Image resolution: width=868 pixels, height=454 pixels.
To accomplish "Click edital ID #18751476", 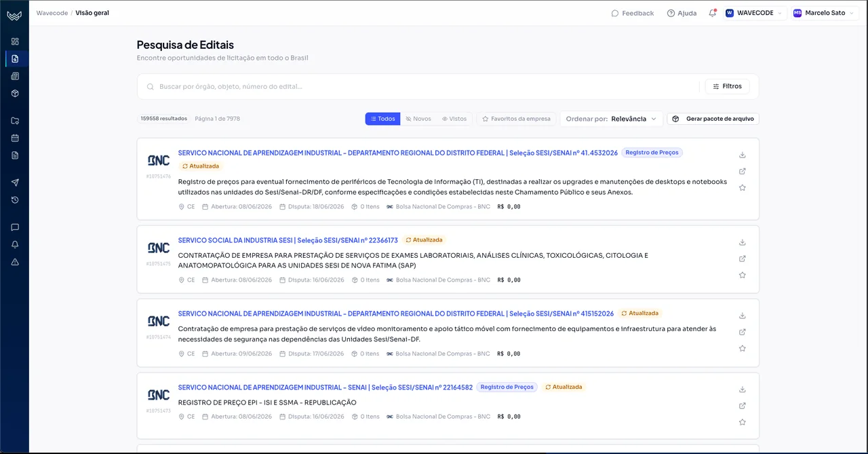I will 159,176.
